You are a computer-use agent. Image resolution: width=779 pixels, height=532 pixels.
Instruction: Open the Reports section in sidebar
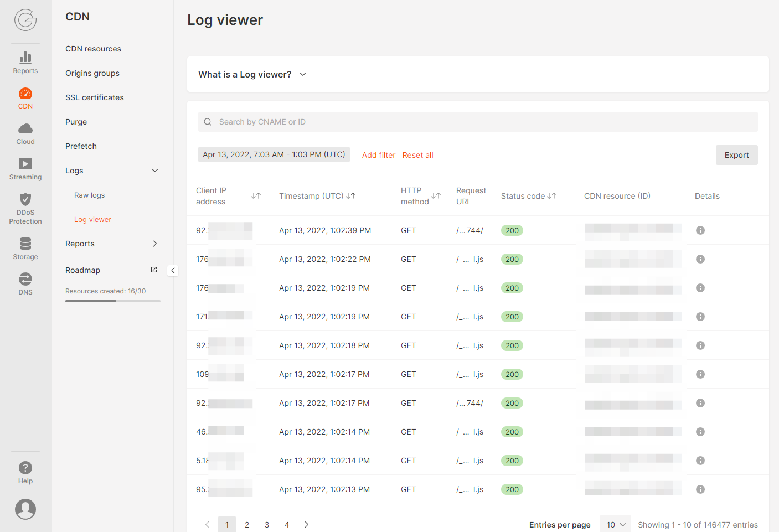point(25,63)
